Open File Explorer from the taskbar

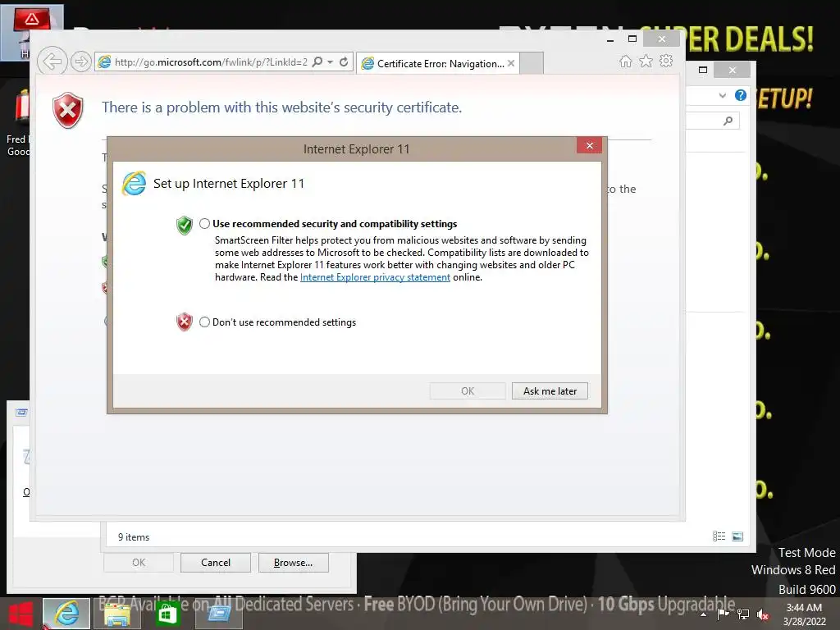[116, 614]
